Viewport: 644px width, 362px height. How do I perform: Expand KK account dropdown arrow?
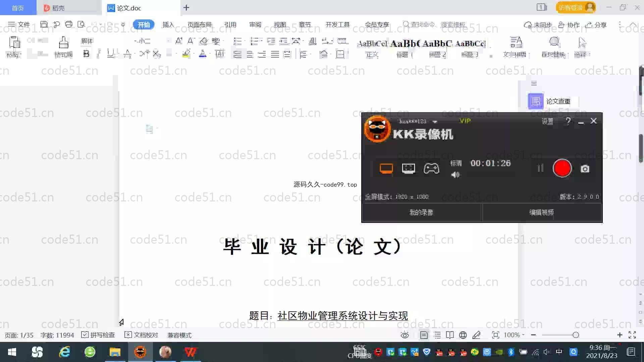[435, 122]
